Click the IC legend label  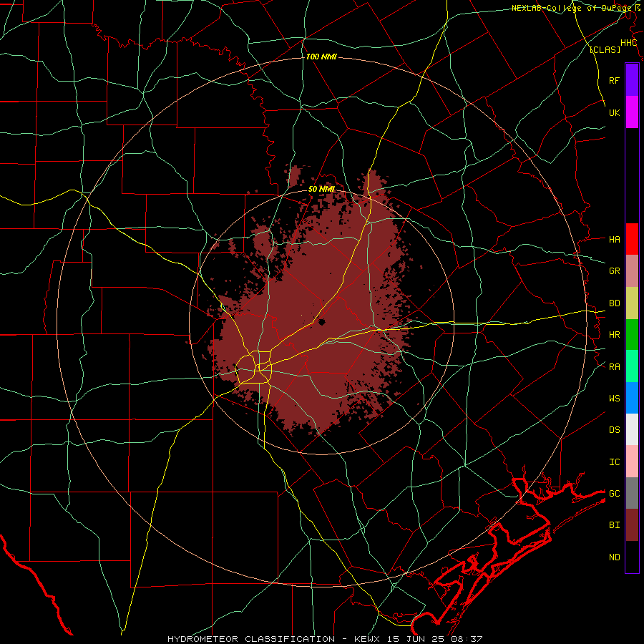tap(614, 462)
